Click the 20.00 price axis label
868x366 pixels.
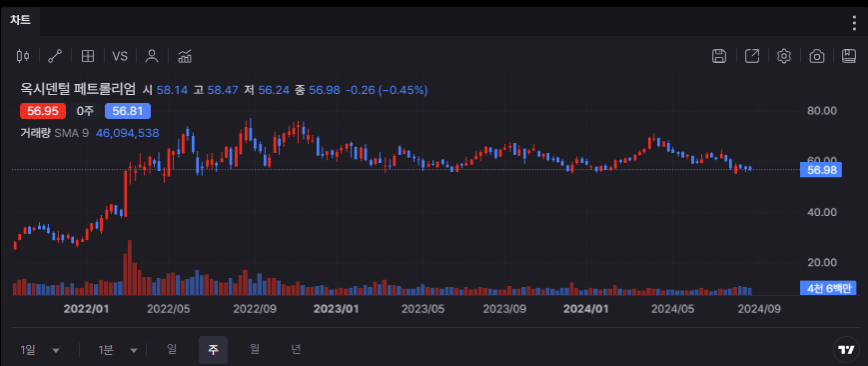click(x=822, y=262)
